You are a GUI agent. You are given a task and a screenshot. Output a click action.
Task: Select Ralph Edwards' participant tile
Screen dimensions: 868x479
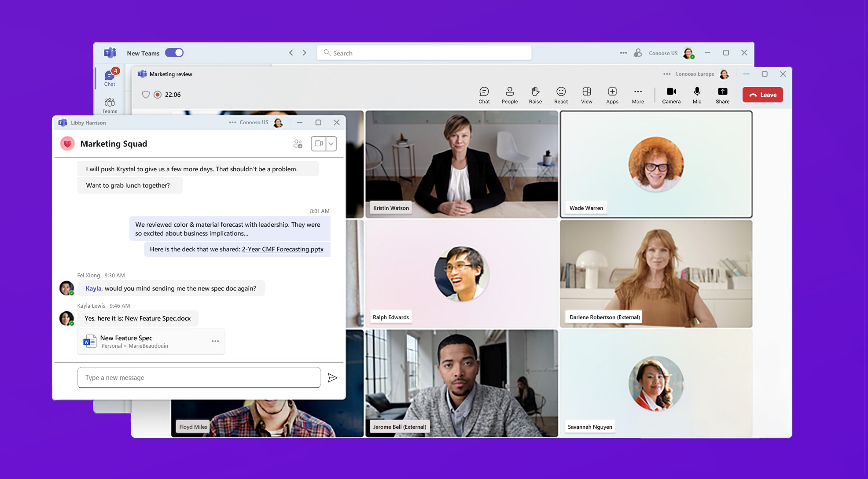[x=462, y=274]
